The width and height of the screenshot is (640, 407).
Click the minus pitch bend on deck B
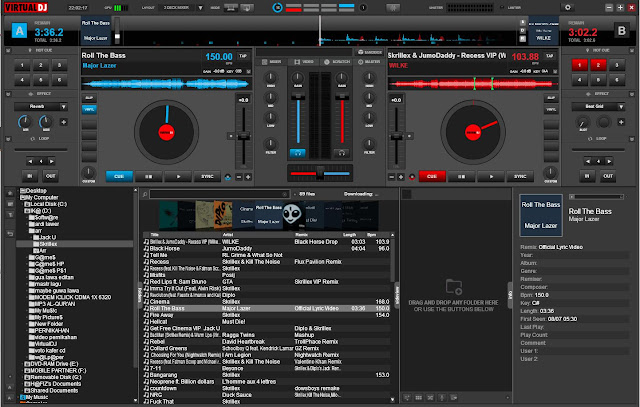pos(391,177)
